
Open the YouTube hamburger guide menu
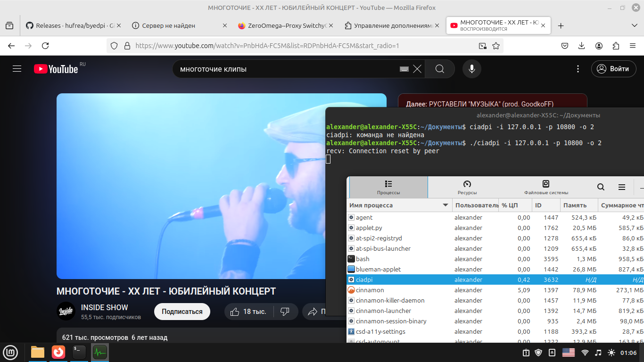17,69
